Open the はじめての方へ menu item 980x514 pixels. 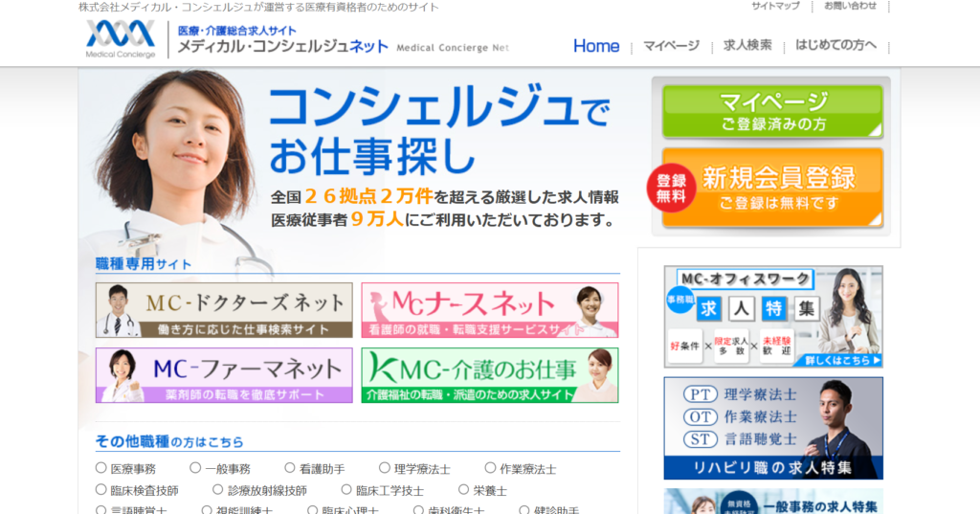[x=835, y=46]
